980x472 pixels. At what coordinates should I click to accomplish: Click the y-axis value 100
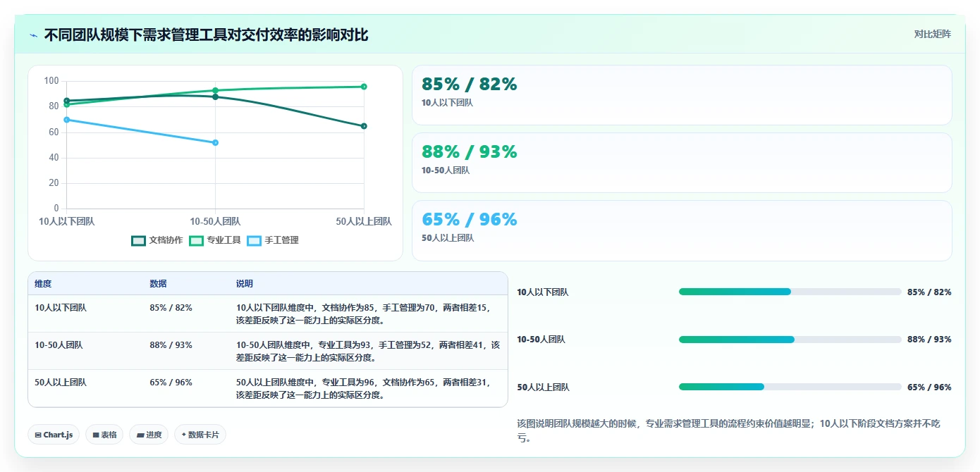tap(51, 81)
